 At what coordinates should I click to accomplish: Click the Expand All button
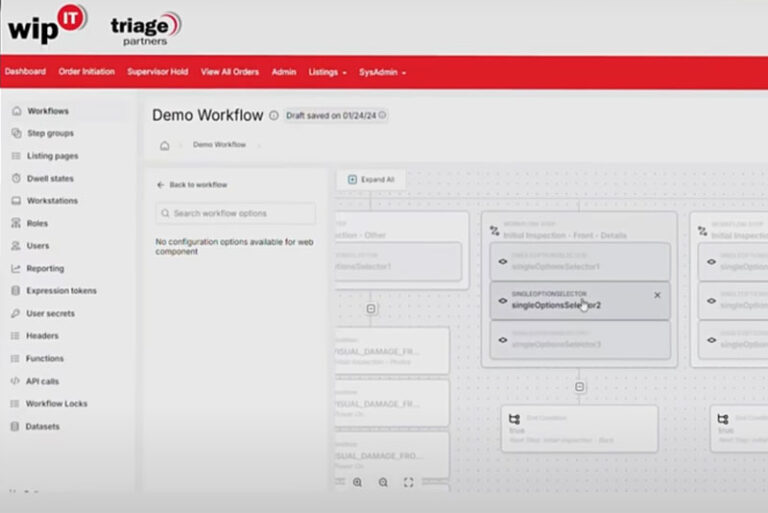pyautogui.click(x=371, y=179)
